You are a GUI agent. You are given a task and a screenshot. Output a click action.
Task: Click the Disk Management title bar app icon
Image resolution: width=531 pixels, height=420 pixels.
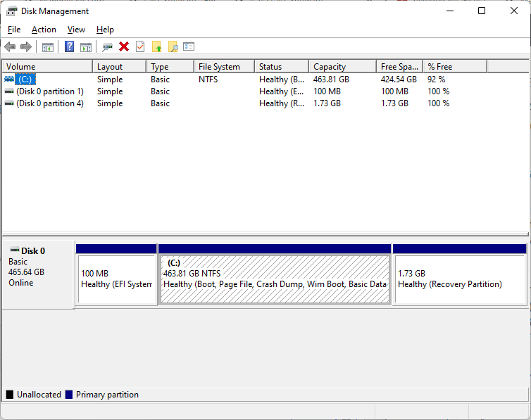pyautogui.click(x=12, y=11)
